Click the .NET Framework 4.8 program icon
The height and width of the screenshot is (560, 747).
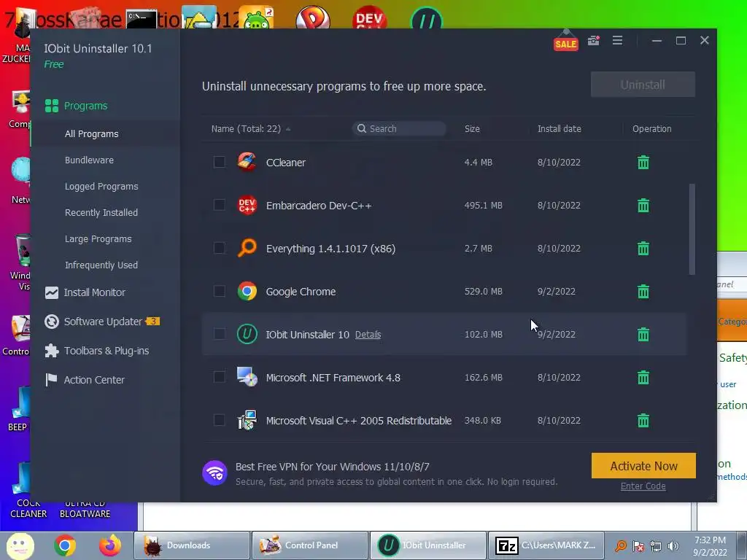point(247,378)
